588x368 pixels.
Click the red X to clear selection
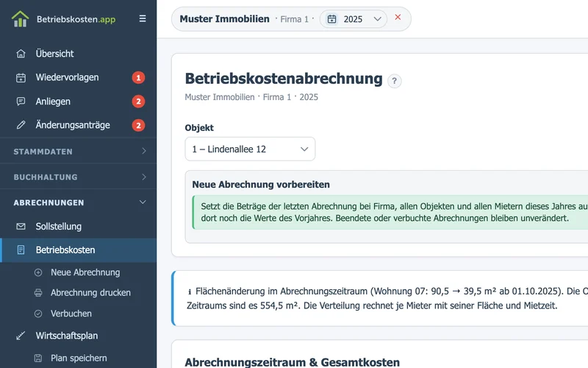coord(398,17)
